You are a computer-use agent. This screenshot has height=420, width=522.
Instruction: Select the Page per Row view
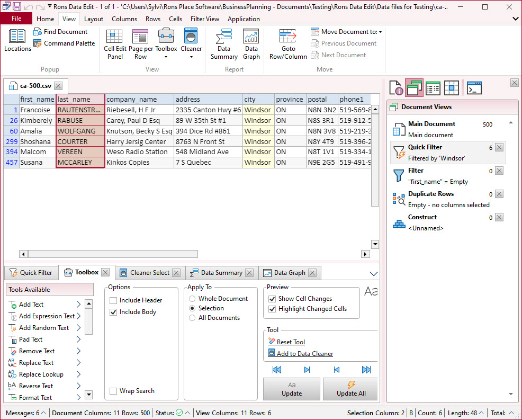click(x=140, y=37)
